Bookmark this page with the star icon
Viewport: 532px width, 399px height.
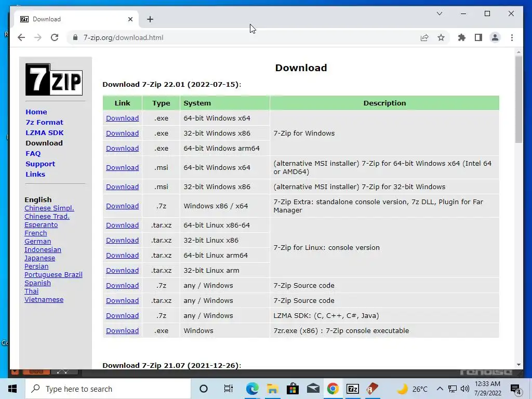(441, 37)
